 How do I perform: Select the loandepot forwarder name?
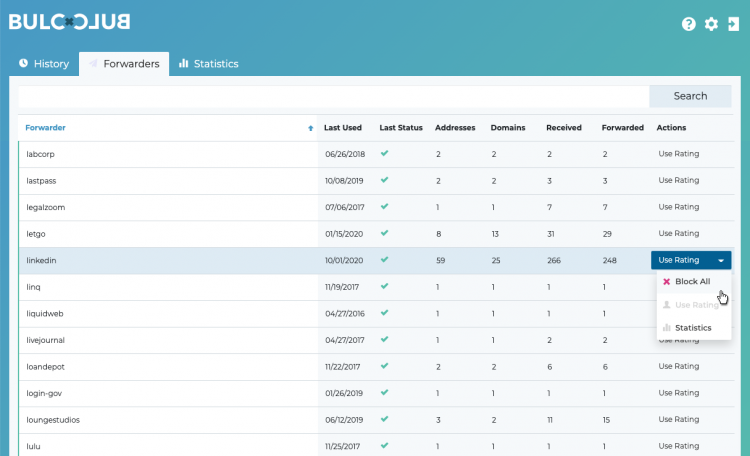[x=45, y=367]
